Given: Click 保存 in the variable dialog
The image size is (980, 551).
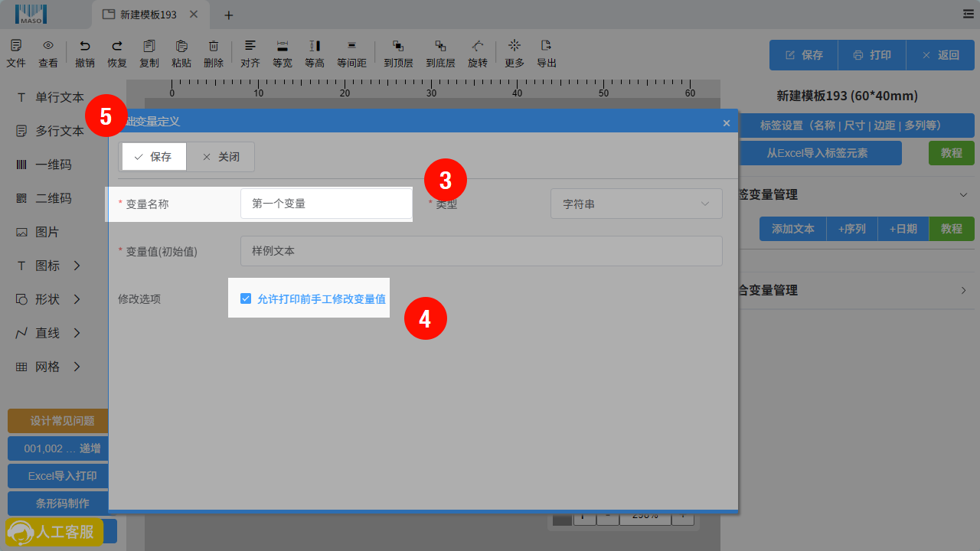Looking at the screenshot, I should tap(153, 156).
